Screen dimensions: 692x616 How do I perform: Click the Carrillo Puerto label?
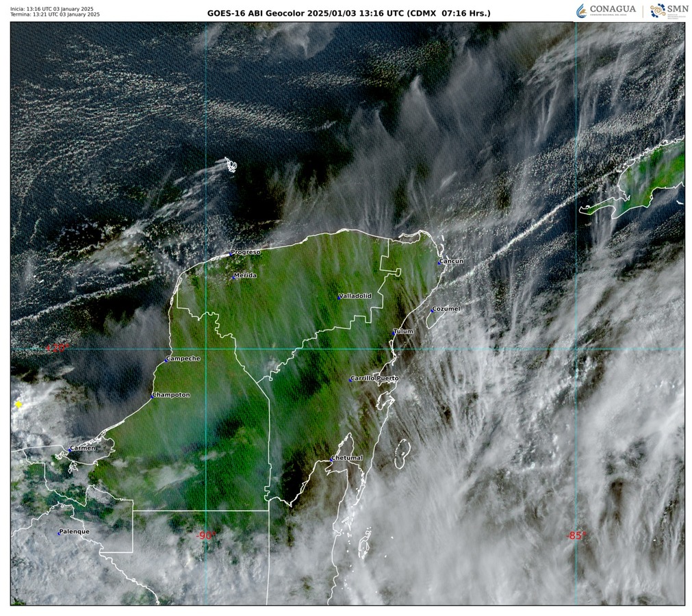pyautogui.click(x=375, y=378)
